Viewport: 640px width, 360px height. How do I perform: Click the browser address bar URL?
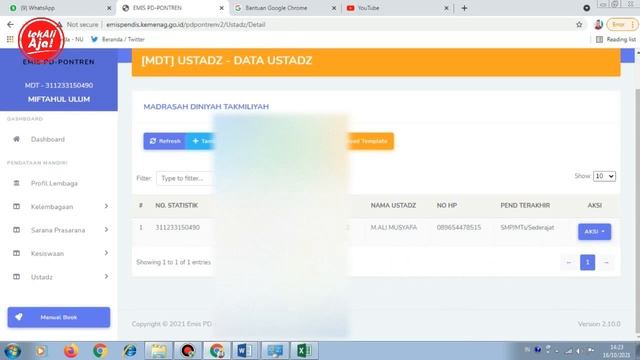(x=186, y=24)
